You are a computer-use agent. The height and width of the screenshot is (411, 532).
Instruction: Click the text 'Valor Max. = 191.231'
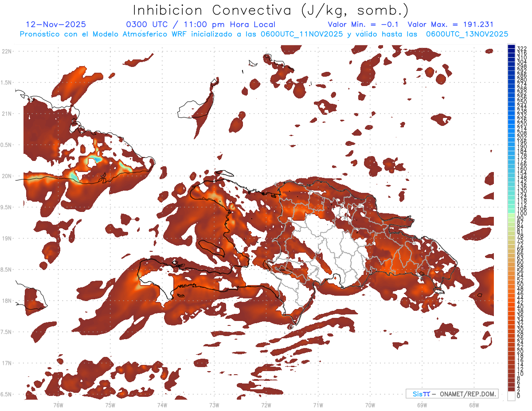point(450,24)
